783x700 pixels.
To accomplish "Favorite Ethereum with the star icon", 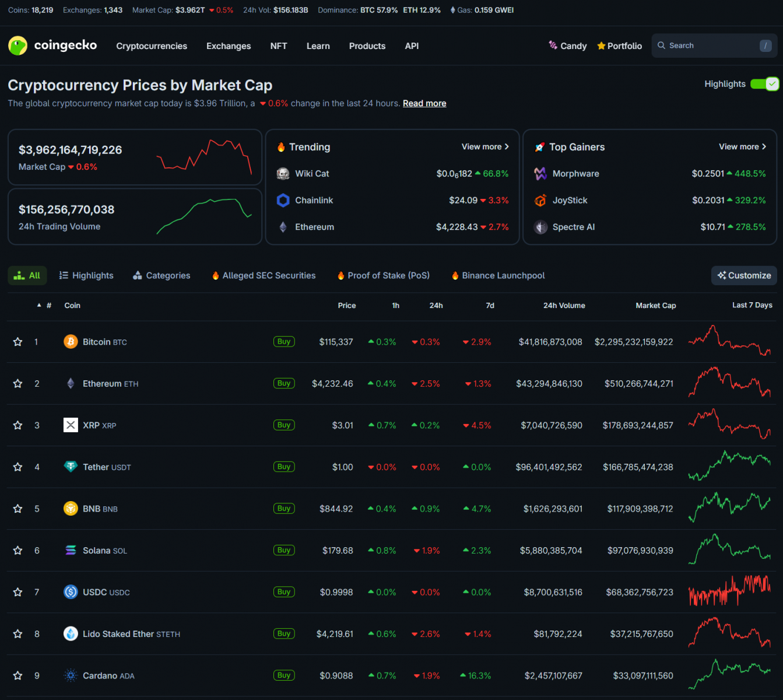I will [x=18, y=384].
